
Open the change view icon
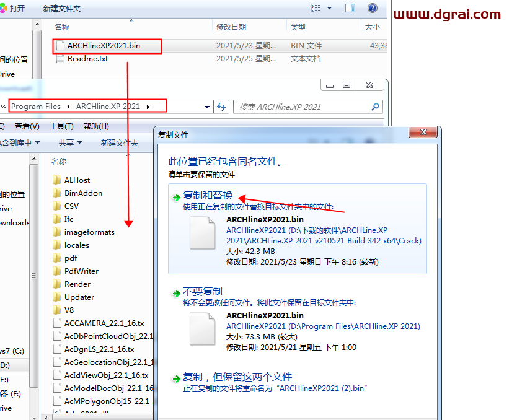[x=316, y=8]
